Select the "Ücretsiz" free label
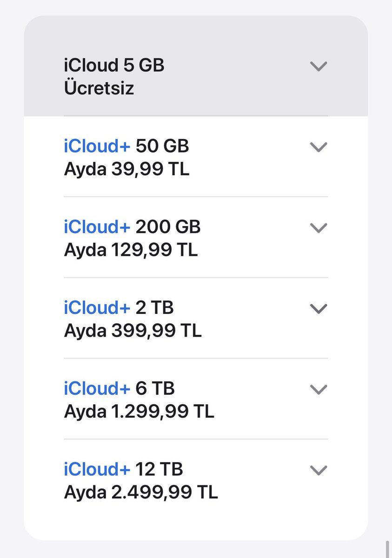Screen dimensions: 392x558 click(99, 88)
